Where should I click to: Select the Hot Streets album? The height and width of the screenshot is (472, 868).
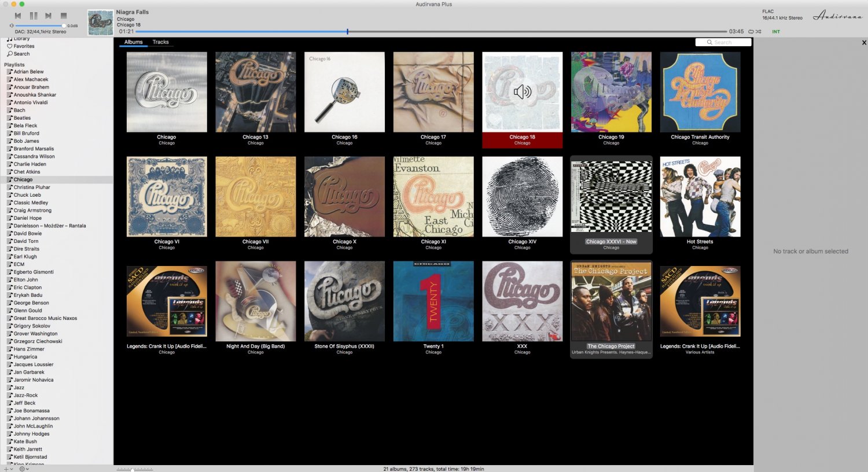pos(700,197)
